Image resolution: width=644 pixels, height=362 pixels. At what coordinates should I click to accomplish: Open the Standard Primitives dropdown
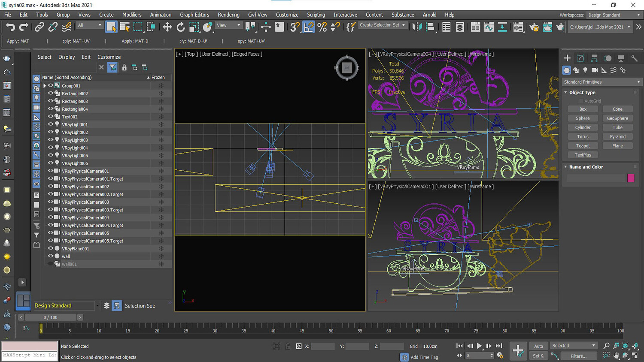pyautogui.click(x=601, y=82)
